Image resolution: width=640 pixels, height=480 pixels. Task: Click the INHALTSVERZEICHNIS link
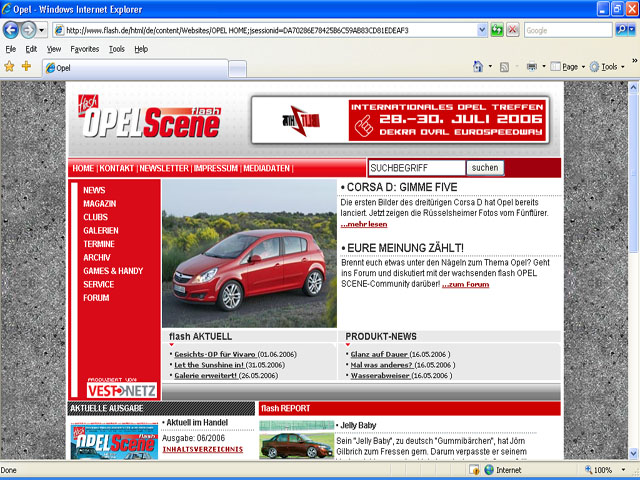[x=202, y=449]
